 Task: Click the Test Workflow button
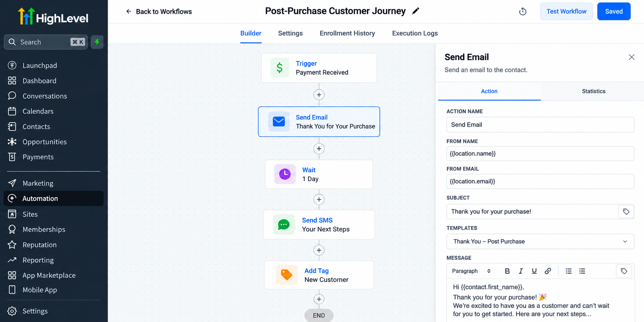click(566, 11)
